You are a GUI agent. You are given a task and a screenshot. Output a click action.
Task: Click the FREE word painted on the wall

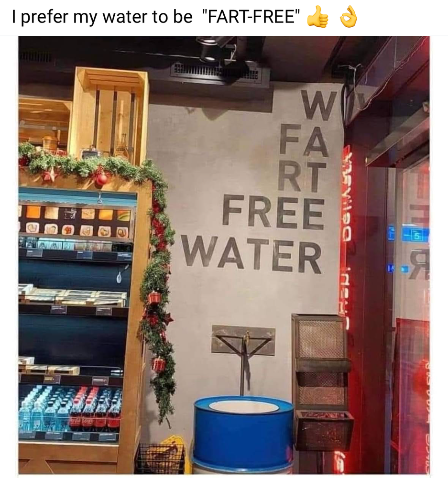pos(273,213)
